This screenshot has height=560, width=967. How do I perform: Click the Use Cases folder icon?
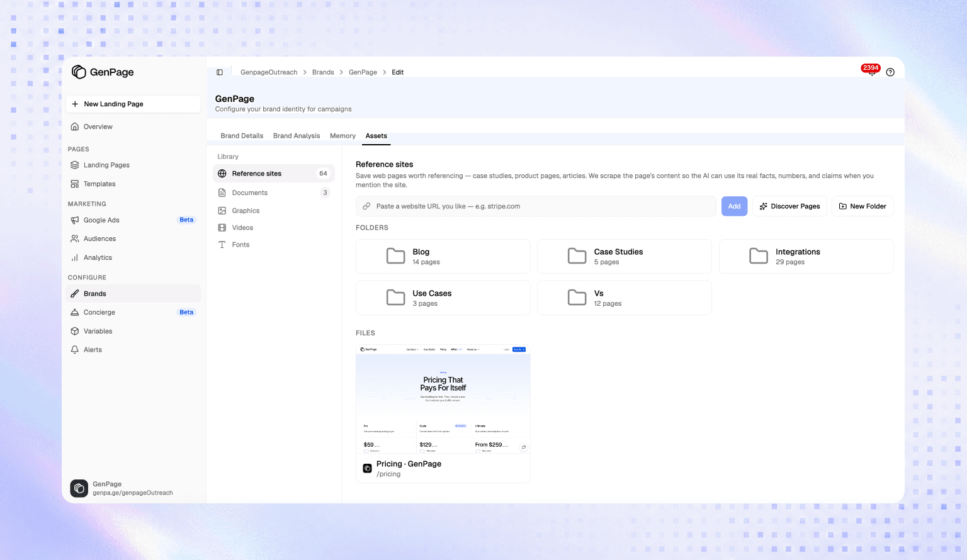click(395, 298)
